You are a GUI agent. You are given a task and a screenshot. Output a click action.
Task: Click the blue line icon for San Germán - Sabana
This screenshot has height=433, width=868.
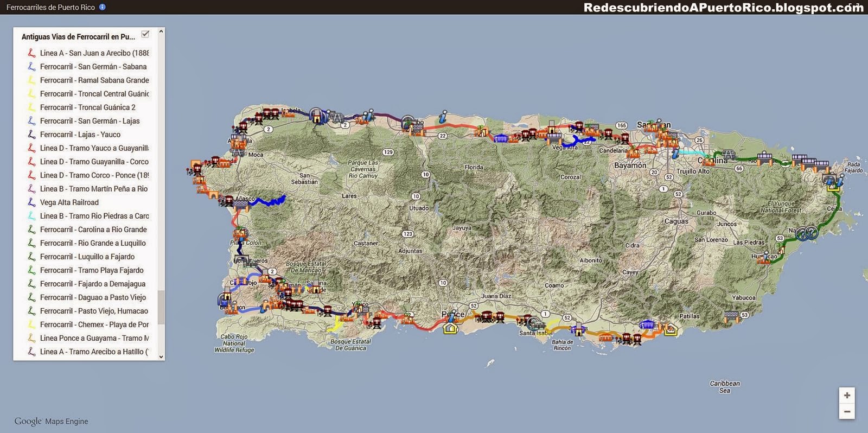pos(31,67)
